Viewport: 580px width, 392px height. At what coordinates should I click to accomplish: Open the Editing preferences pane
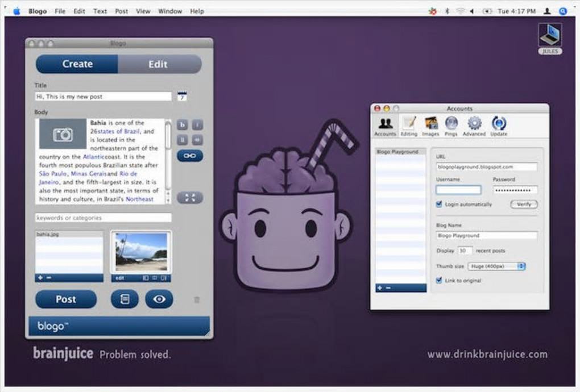pyautogui.click(x=409, y=126)
